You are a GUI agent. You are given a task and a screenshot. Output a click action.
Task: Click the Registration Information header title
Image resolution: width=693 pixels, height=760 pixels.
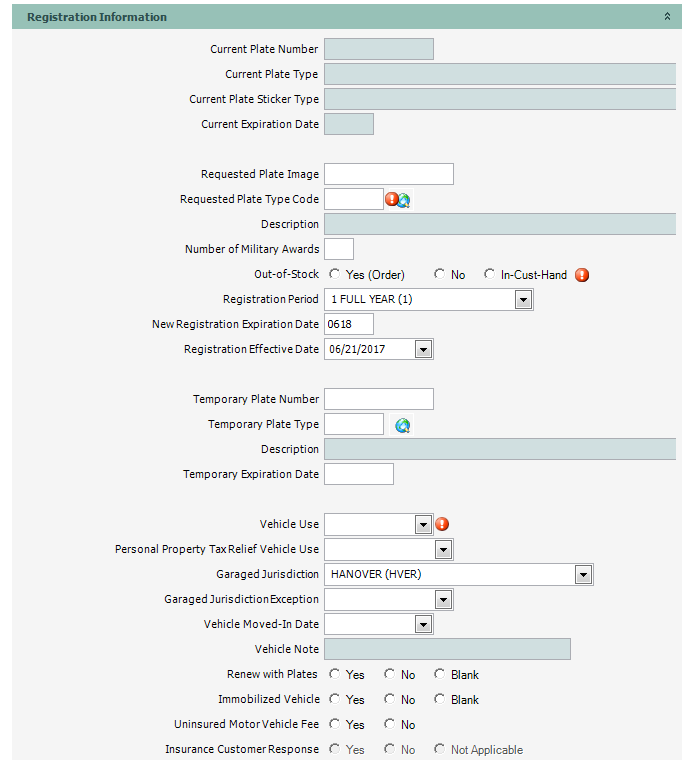(x=97, y=17)
